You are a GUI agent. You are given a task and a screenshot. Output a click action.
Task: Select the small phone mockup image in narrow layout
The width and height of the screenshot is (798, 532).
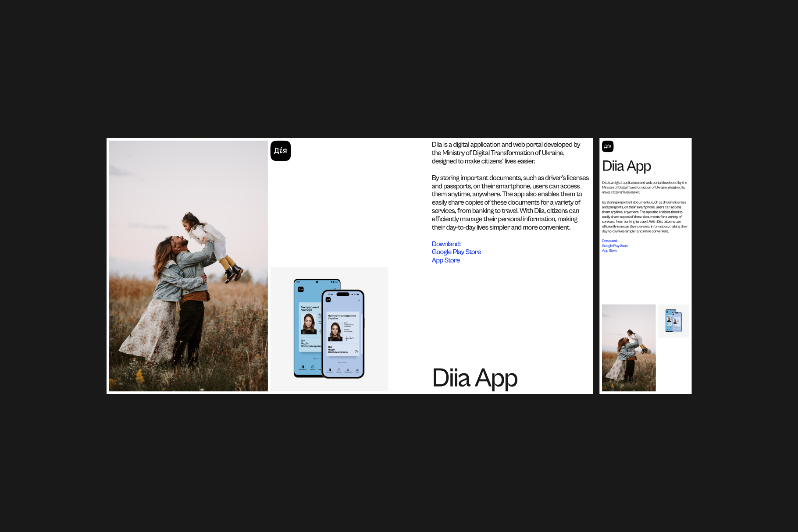[673, 321]
